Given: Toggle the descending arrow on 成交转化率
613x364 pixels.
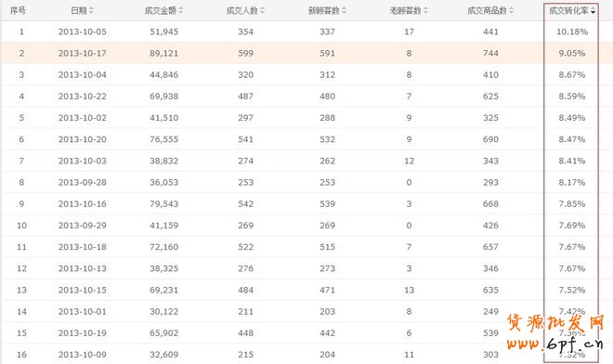Looking at the screenshot, I should point(593,11).
